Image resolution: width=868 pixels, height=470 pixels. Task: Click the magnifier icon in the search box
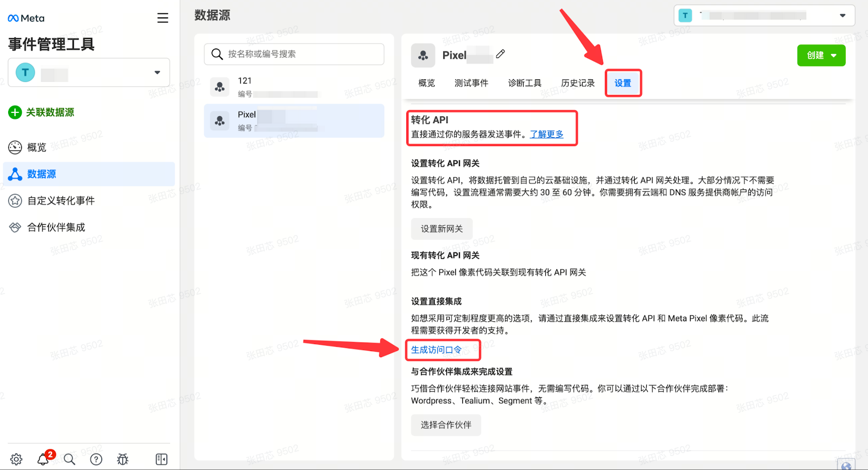click(217, 54)
